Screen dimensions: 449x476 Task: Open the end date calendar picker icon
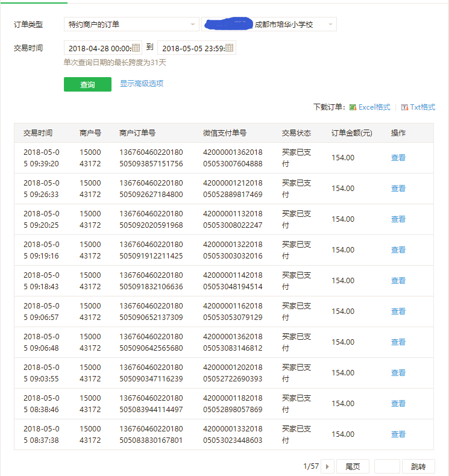click(230, 48)
